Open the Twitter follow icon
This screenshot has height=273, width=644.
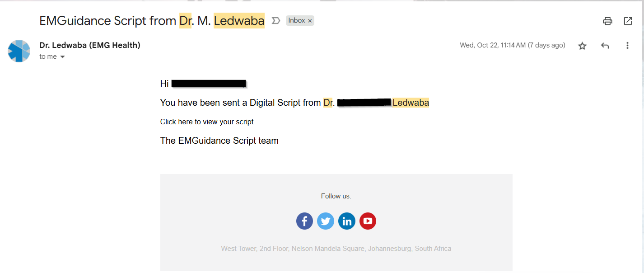coord(326,221)
